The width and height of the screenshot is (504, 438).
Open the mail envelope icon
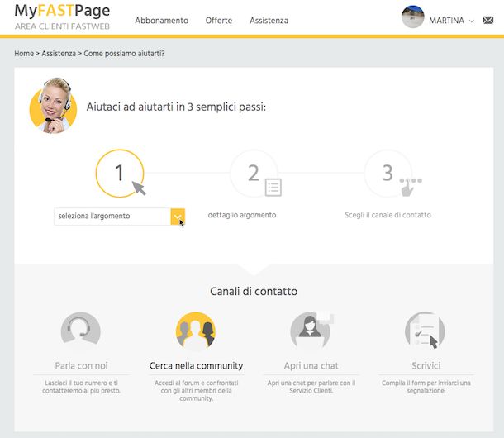(x=488, y=21)
